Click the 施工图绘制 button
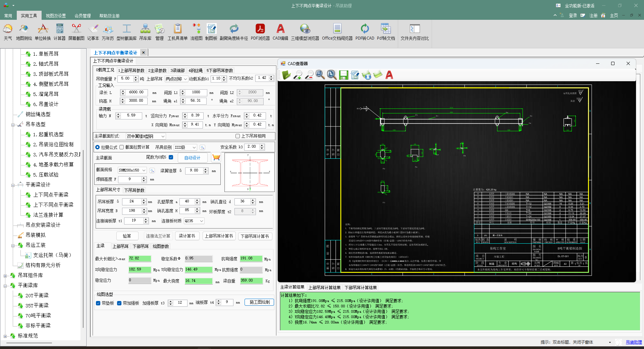Viewport: 644px width, 349px height. coord(259,302)
